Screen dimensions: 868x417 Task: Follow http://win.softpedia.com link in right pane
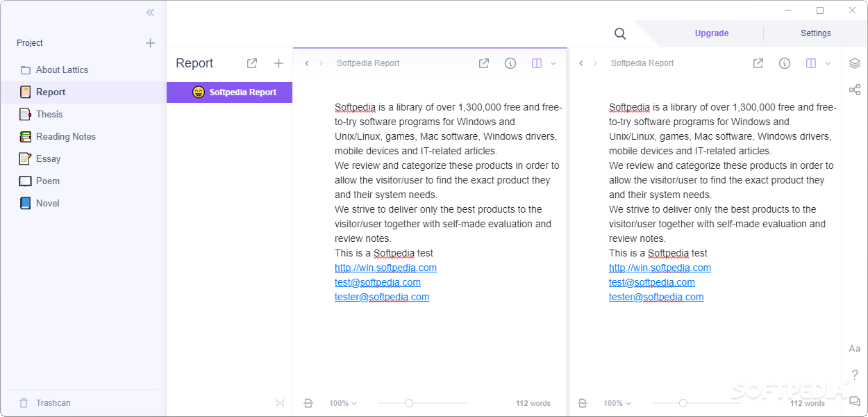(x=660, y=268)
